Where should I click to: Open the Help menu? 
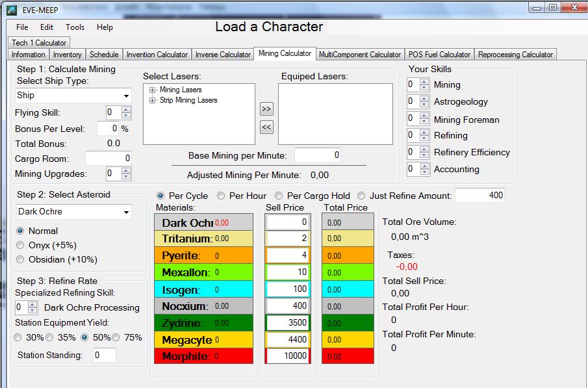[105, 27]
